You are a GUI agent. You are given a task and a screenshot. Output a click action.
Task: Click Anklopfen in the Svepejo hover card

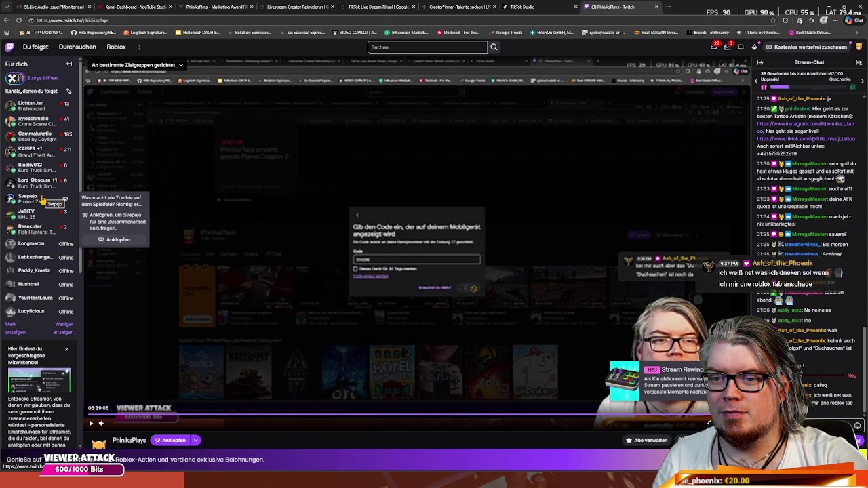tap(114, 239)
